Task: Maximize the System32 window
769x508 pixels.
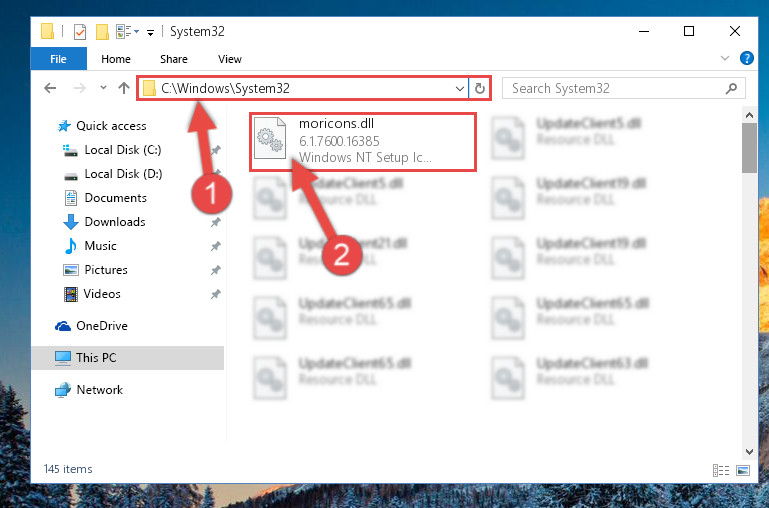Action: [689, 31]
